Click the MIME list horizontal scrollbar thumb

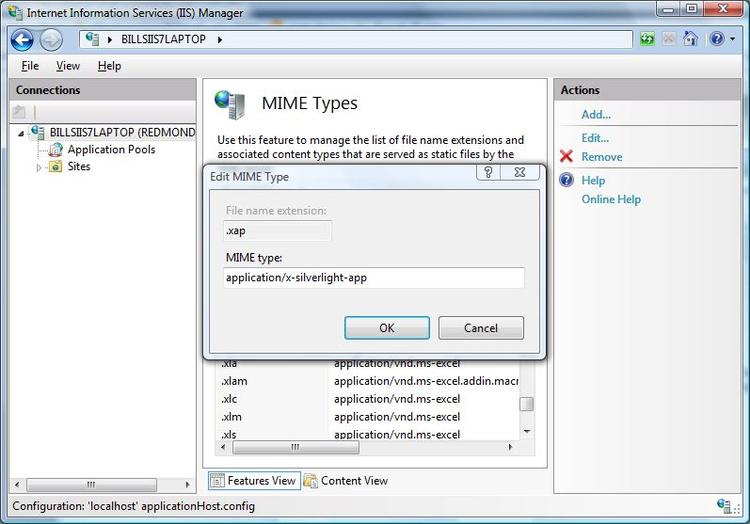(296, 447)
